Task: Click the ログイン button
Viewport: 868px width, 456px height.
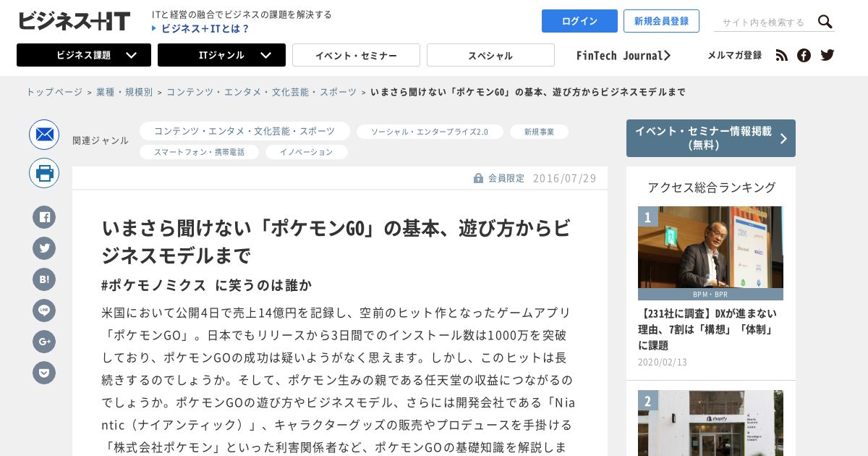Action: 579,21
